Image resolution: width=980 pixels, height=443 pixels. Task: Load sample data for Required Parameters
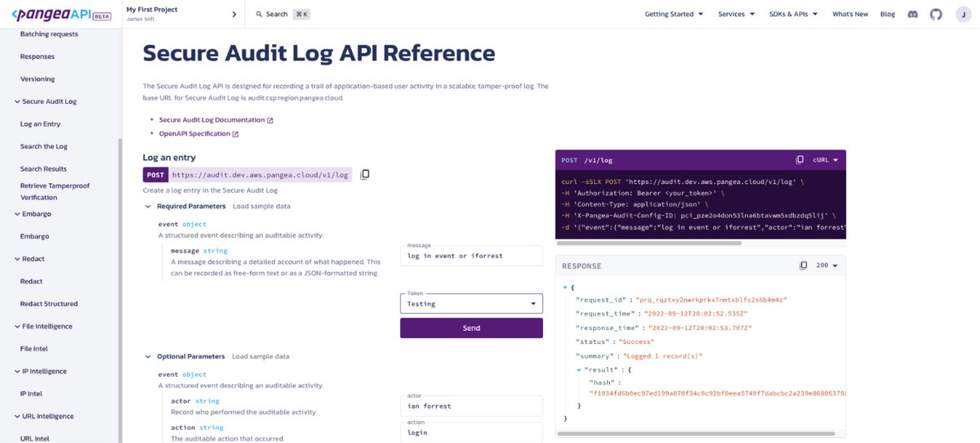point(261,206)
